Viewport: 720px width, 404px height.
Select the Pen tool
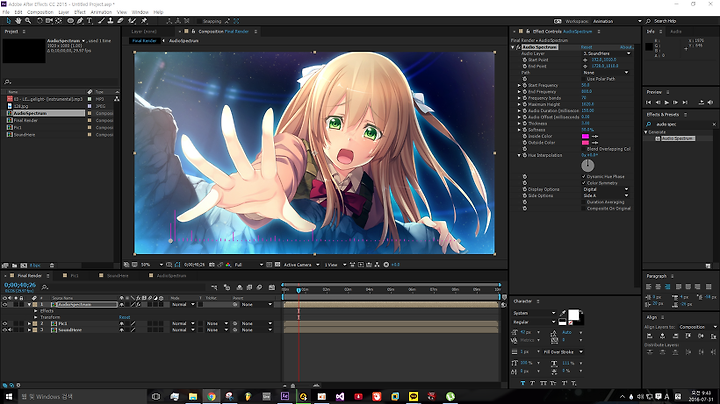[x=80, y=21]
